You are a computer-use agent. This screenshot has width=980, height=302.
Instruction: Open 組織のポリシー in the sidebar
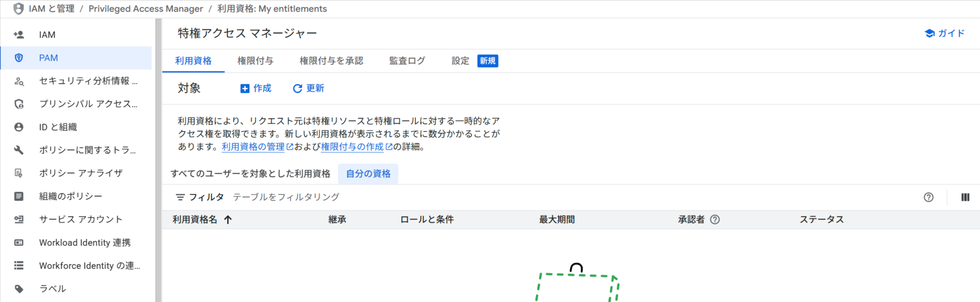point(76,196)
